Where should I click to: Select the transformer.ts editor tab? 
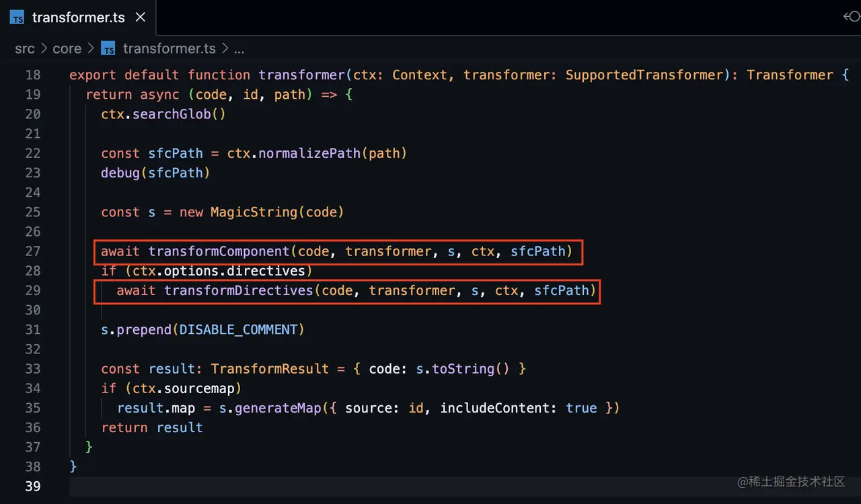tap(79, 17)
